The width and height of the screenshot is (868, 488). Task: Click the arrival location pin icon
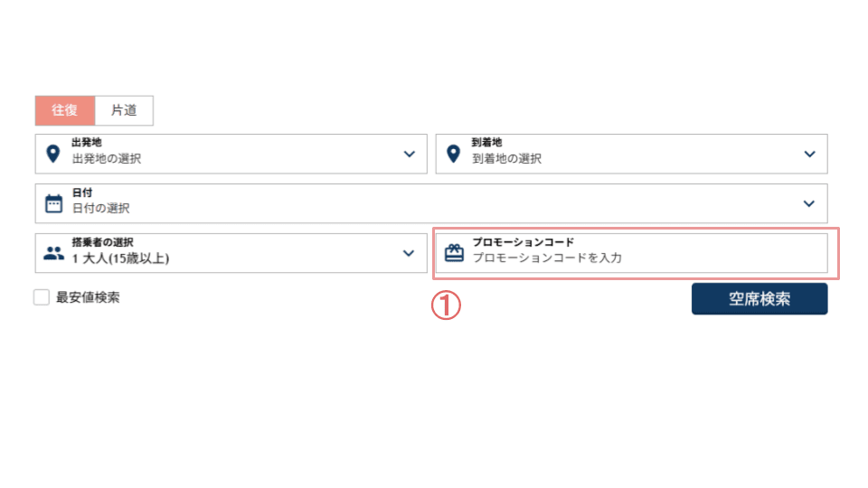click(453, 154)
